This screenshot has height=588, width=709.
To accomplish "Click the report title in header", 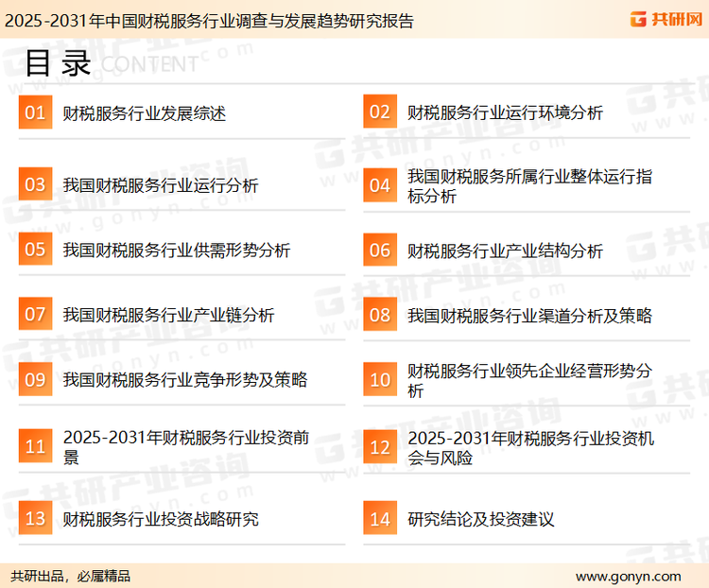I will [x=209, y=21].
